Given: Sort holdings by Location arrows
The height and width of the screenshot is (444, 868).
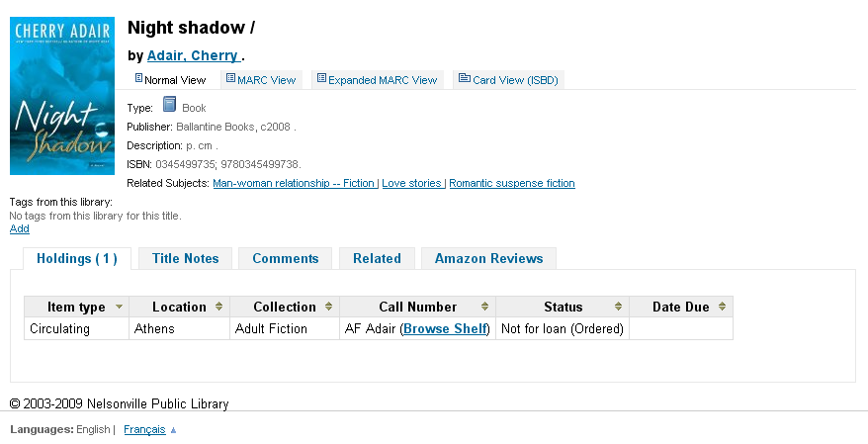Looking at the screenshot, I should [x=218, y=307].
